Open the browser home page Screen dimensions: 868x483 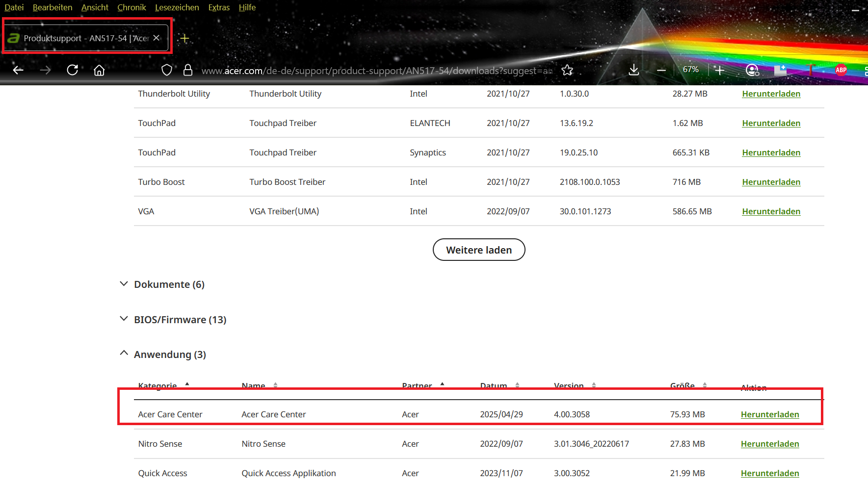point(99,70)
